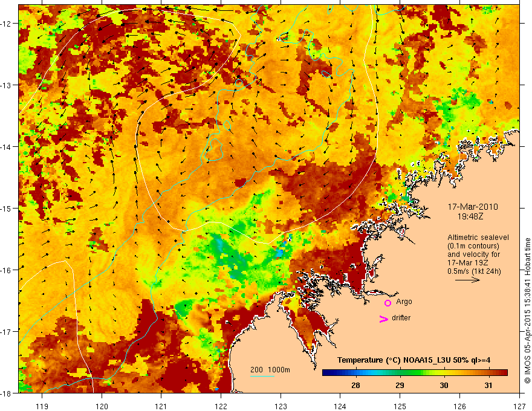The width and height of the screenshot is (532, 411).
Task: Click the '0.5m/s (1kt 24h)' text
Action: click(474, 271)
